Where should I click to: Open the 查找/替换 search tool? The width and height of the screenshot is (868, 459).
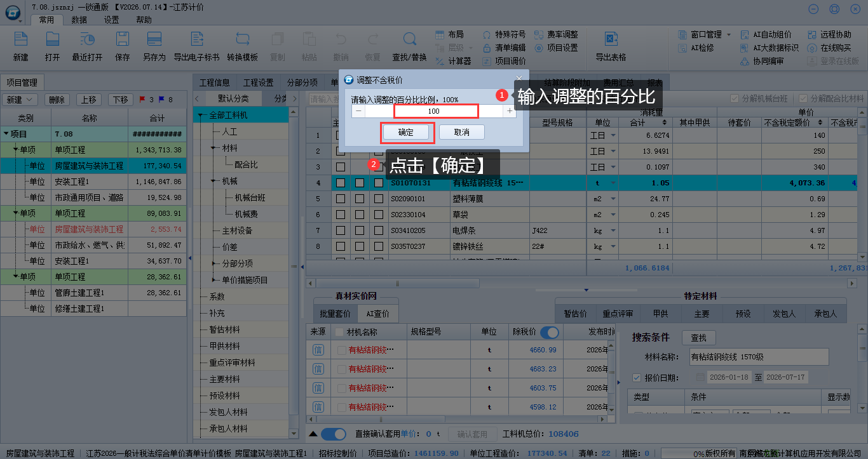(409, 39)
